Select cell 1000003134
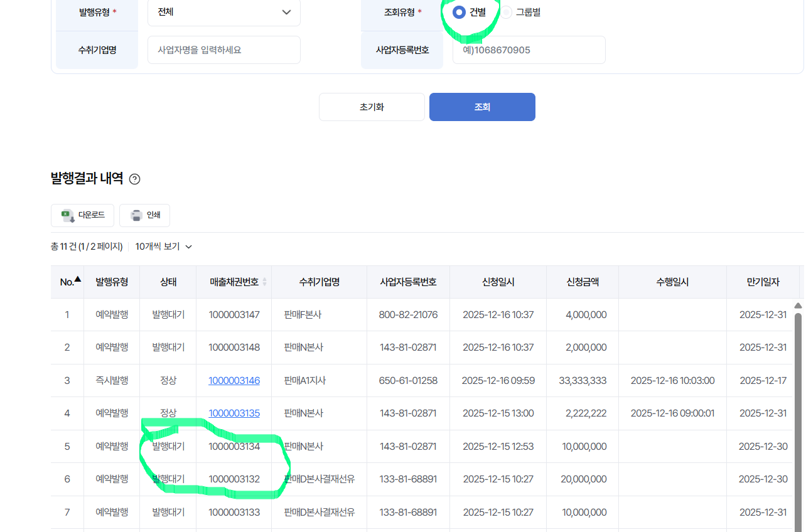Image resolution: width=806 pixels, height=532 pixels. (234, 446)
